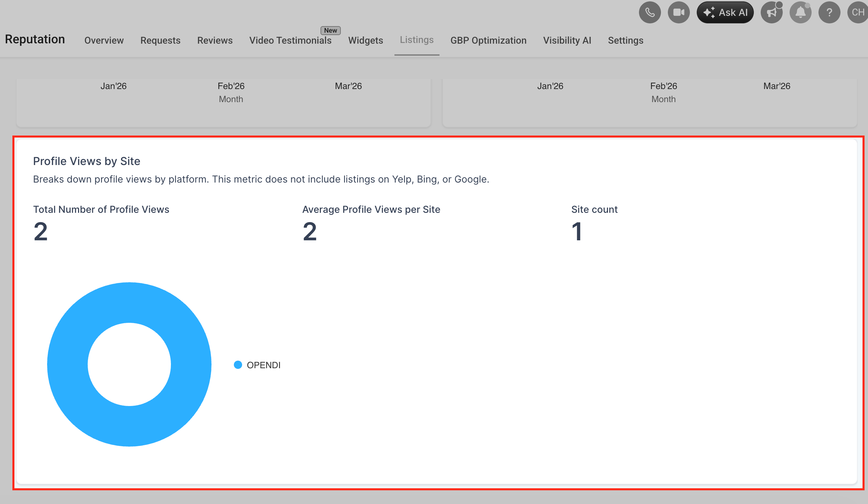Image resolution: width=868 pixels, height=504 pixels.
Task: Switch to GBP Optimization tab
Action: [x=488, y=40]
